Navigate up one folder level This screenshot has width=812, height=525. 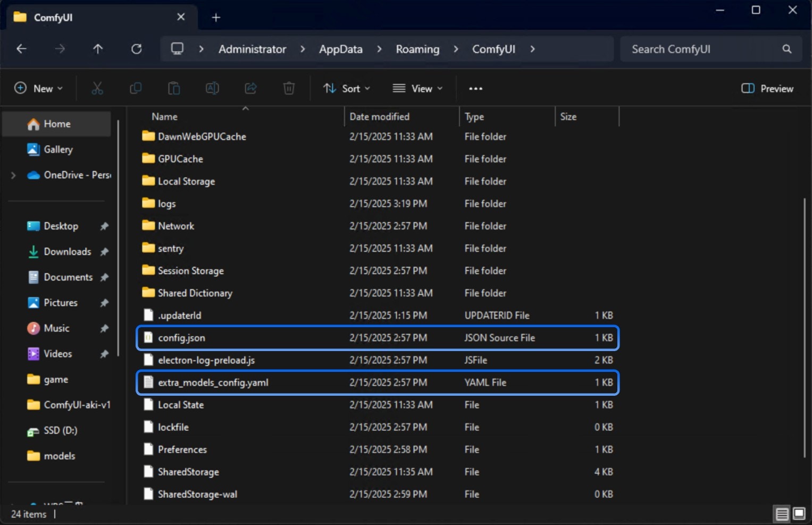(98, 48)
